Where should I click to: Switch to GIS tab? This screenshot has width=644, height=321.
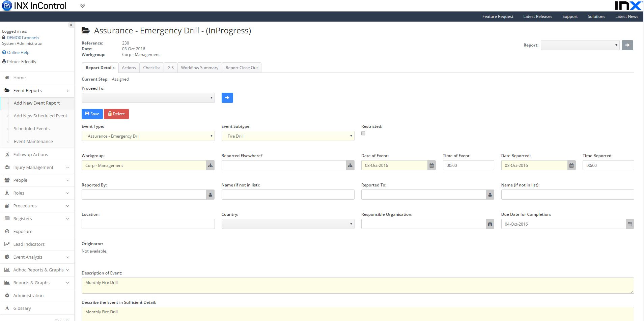click(x=171, y=68)
